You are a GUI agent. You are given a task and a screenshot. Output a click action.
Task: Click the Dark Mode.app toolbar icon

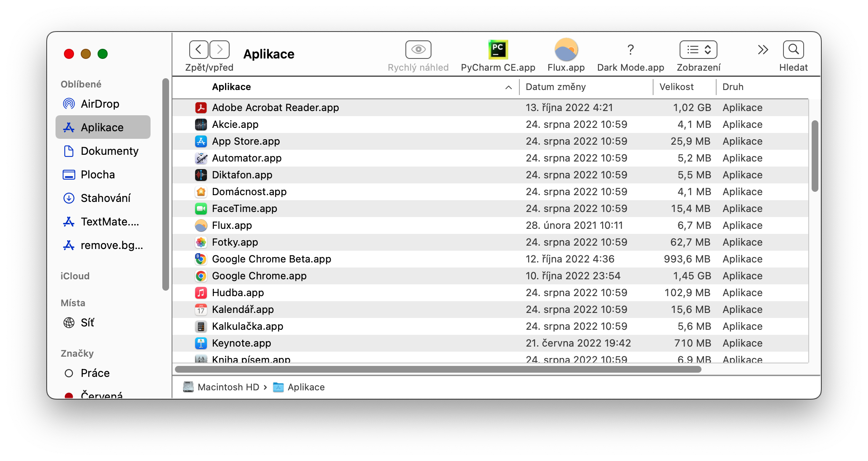coord(630,50)
